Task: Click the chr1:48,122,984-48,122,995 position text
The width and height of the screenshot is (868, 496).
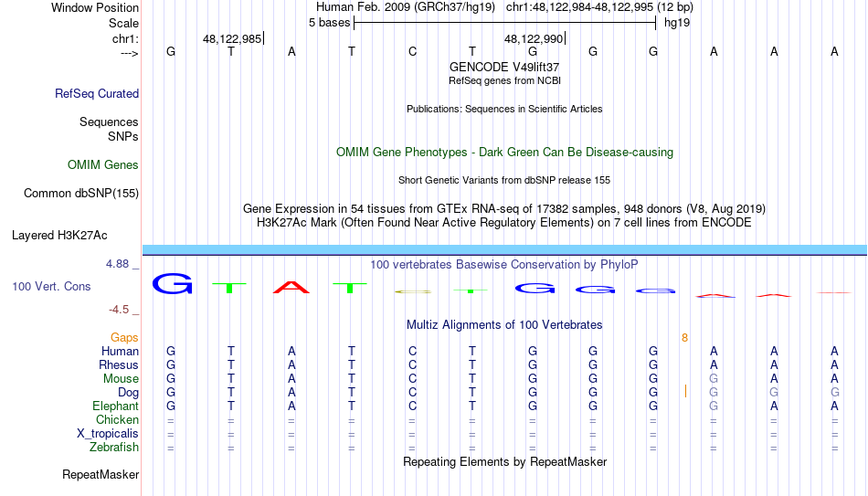Action: (579, 7)
